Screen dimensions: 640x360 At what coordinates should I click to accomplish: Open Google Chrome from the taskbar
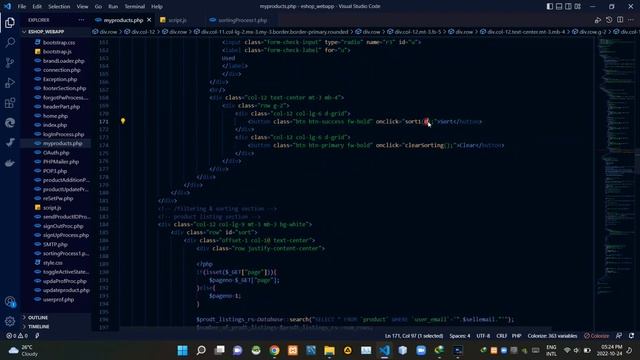[274, 350]
